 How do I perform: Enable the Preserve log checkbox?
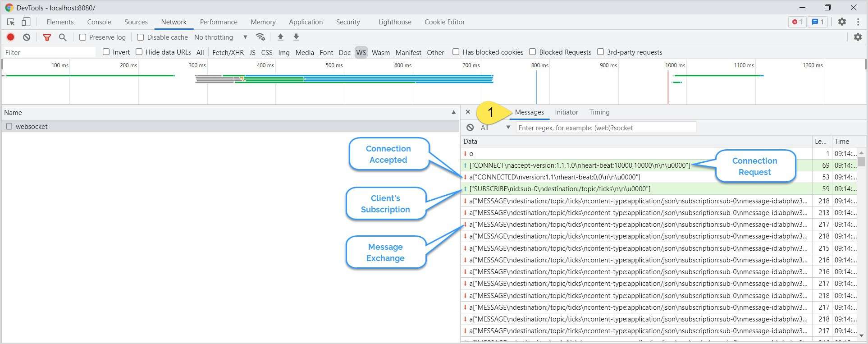83,37
